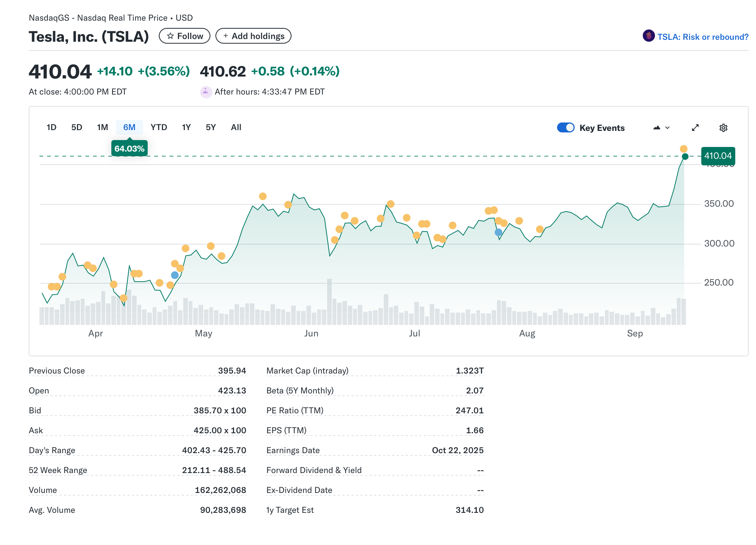Screen dimensions: 756x545
Task: Click the Ask value 425.00 x 100
Action: coord(220,431)
